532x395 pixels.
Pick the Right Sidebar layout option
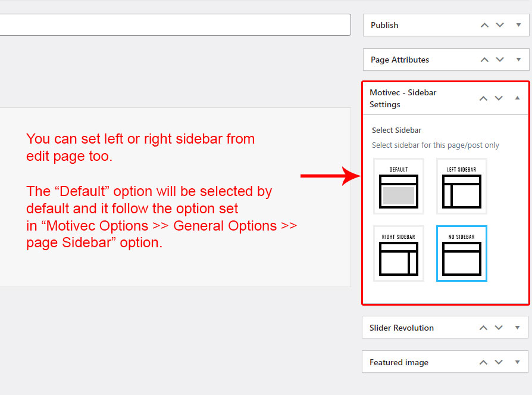(399, 253)
